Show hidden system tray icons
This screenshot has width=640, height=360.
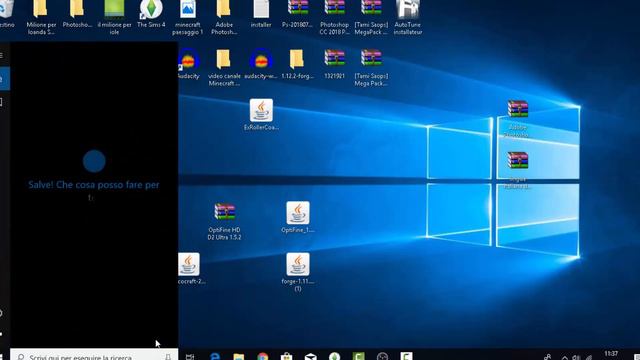tap(564, 357)
